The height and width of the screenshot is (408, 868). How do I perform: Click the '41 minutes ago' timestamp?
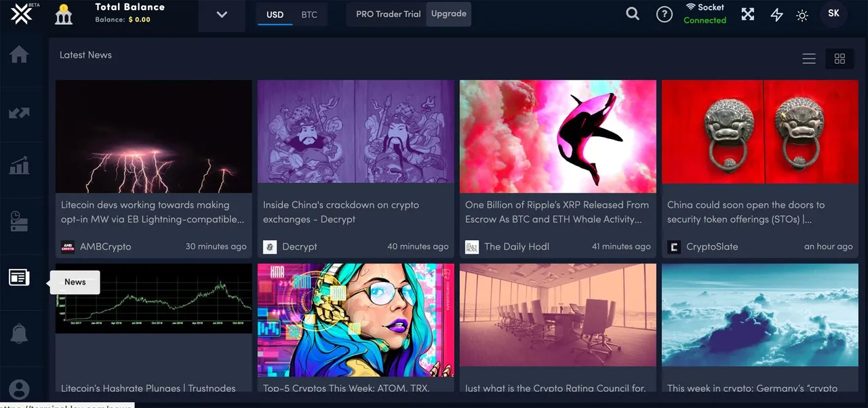pos(621,247)
